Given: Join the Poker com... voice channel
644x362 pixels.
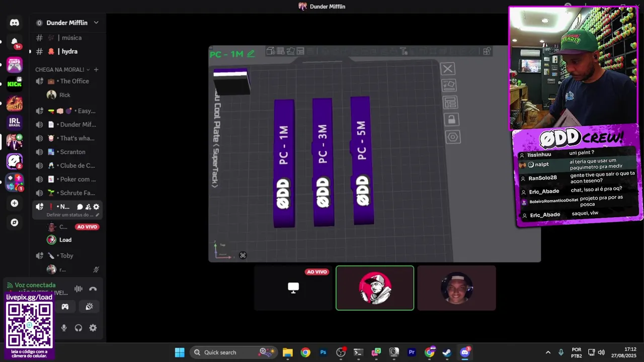Looking at the screenshot, I should (67, 179).
